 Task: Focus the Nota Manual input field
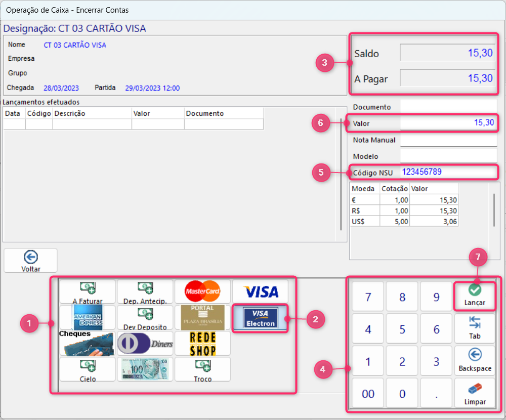(x=448, y=140)
